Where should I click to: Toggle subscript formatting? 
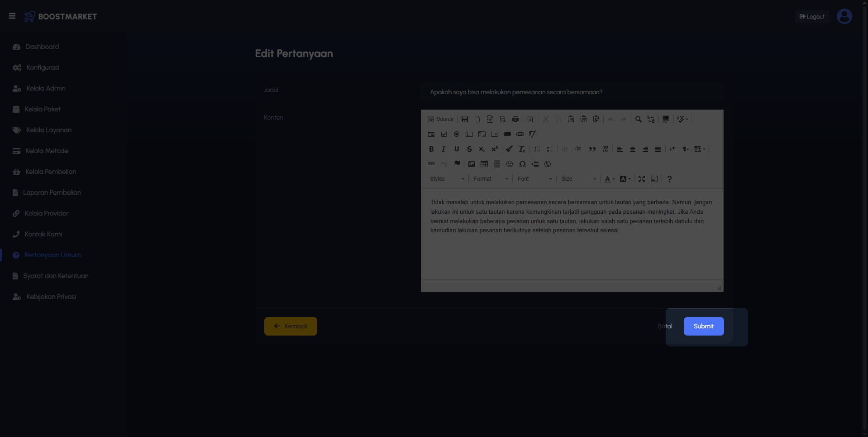482,149
